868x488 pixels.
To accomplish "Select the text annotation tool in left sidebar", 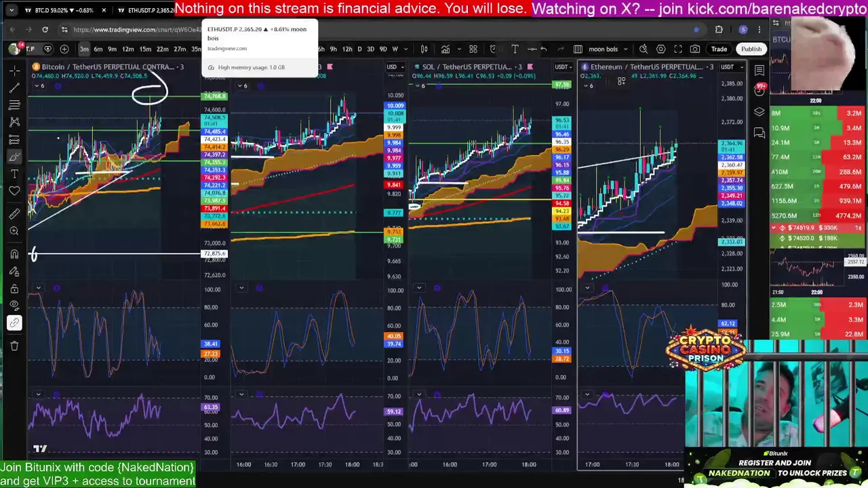I will (14, 174).
